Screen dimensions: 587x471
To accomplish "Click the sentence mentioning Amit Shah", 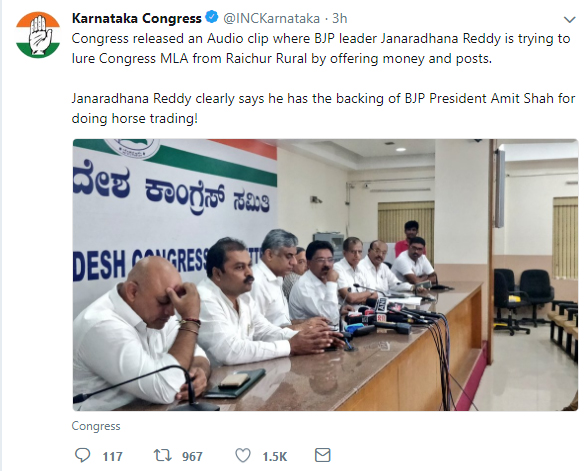I will 323,108.
